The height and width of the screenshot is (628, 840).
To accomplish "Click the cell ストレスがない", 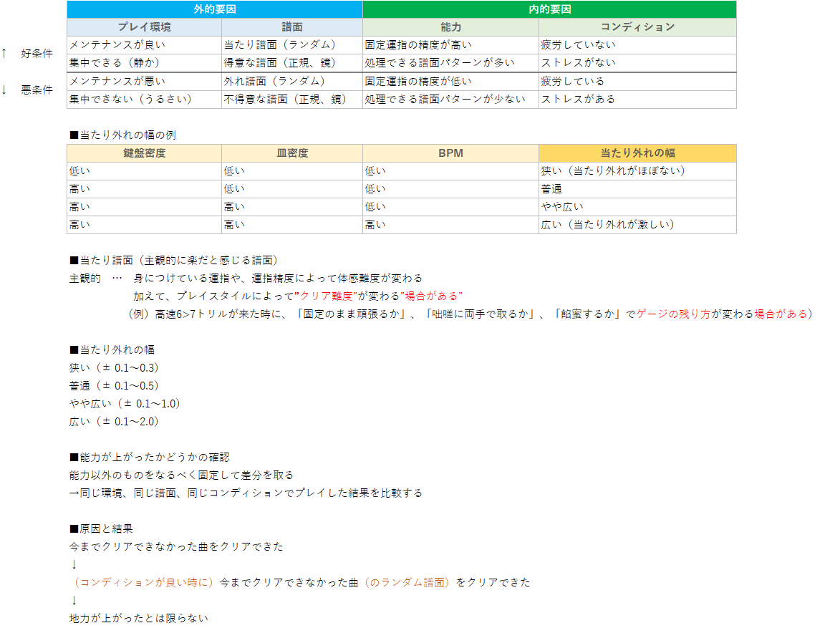I will (x=637, y=63).
